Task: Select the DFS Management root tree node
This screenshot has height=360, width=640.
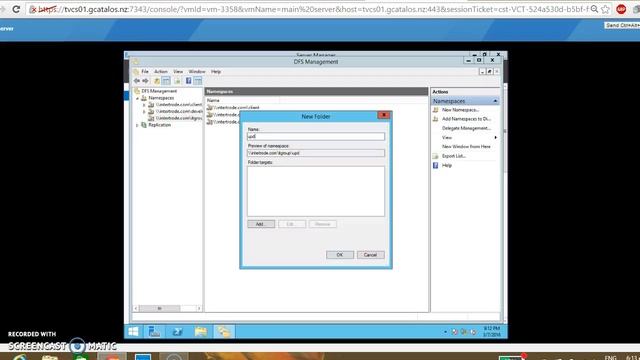Action: coord(159,91)
